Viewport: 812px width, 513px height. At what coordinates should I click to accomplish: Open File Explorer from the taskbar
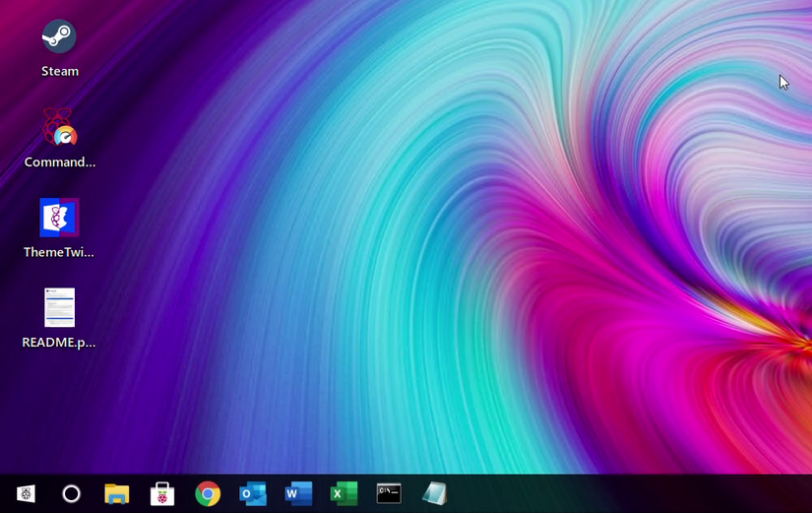coord(117,493)
